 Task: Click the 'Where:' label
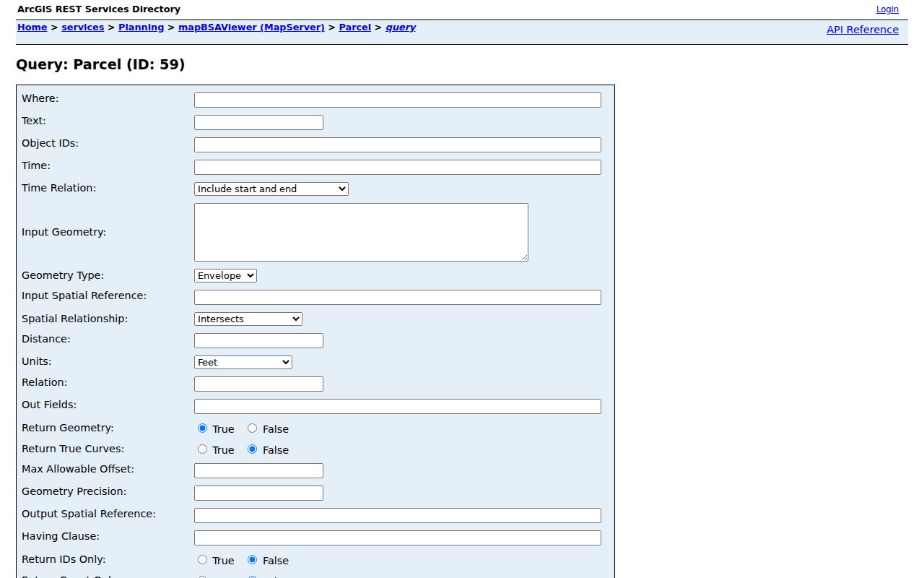[x=40, y=98]
